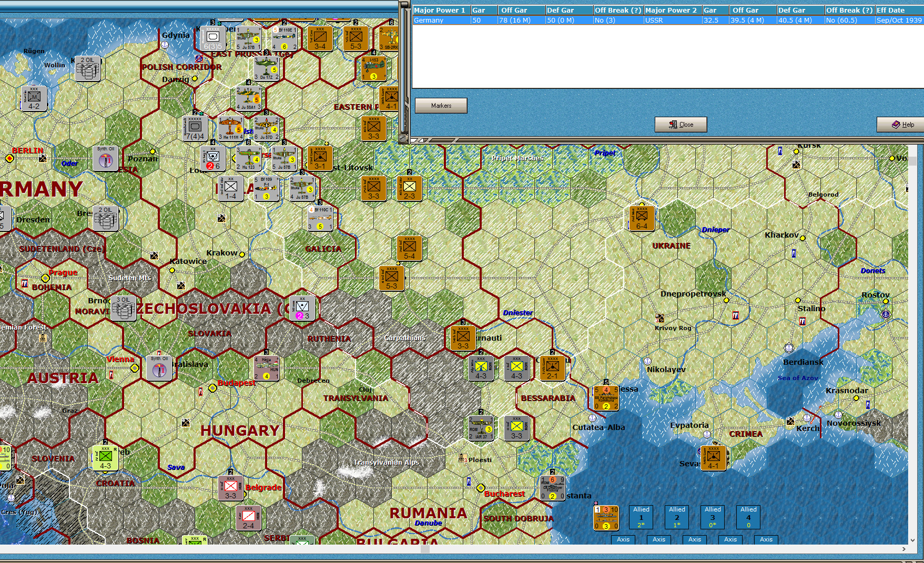Image resolution: width=924 pixels, height=563 pixels.
Task: Click the Markers button
Action: pyautogui.click(x=441, y=106)
